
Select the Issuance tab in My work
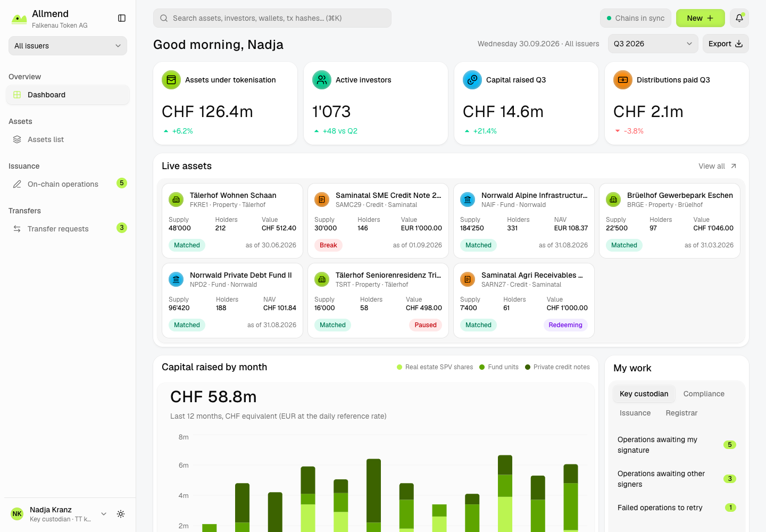pyautogui.click(x=635, y=413)
